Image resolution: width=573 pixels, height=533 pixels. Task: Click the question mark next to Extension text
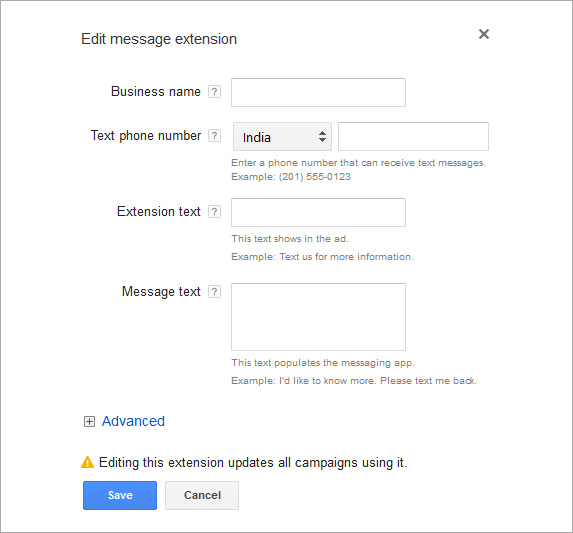[215, 212]
